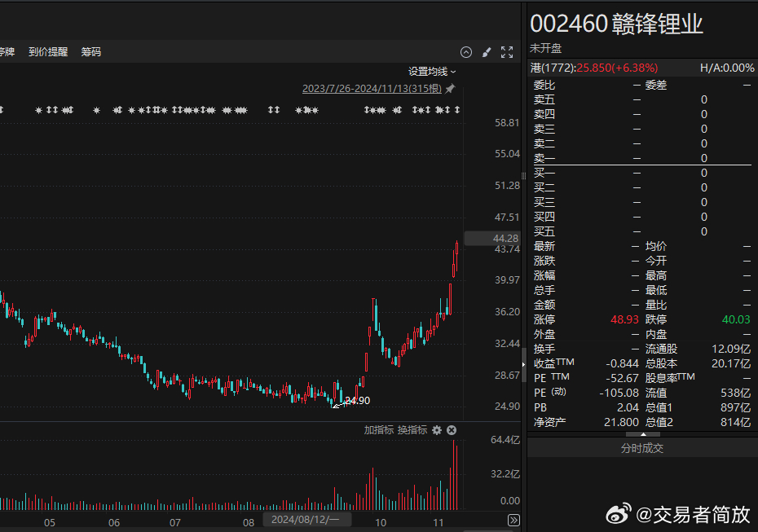The image size is (758, 532).
Task: Open 设置均线 dropdown
Action: (432, 72)
